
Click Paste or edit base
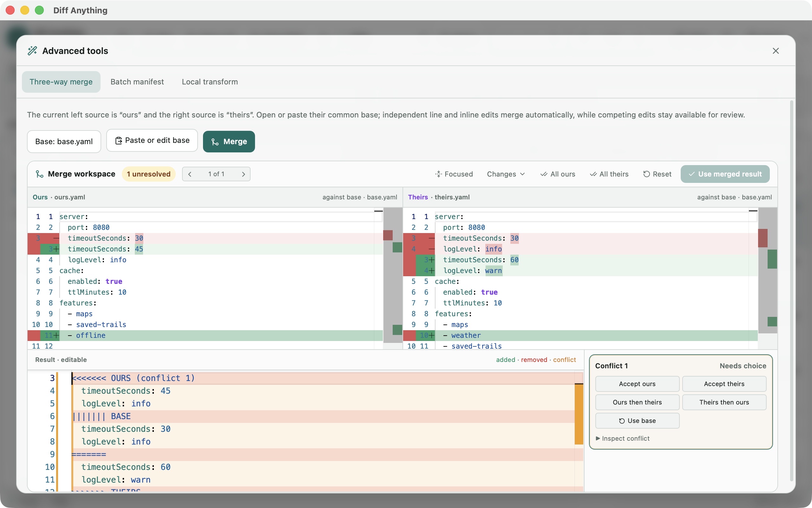point(152,140)
